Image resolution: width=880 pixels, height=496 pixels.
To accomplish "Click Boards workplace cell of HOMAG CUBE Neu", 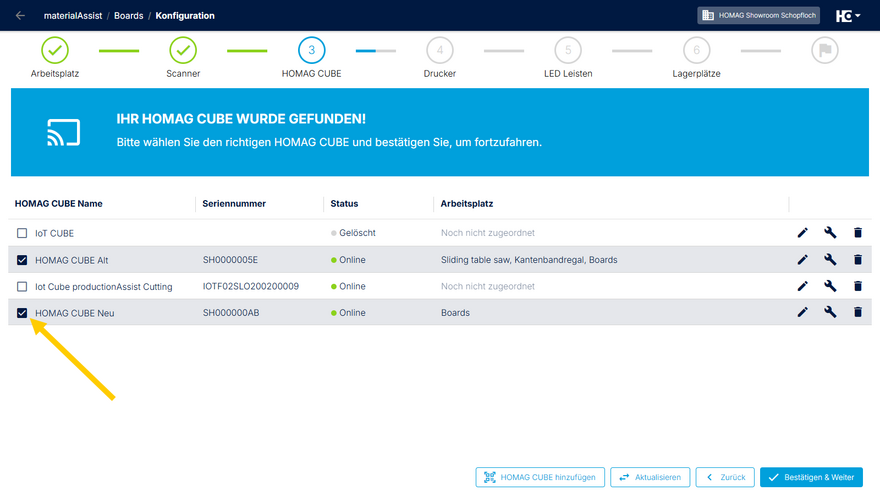I will click(455, 313).
